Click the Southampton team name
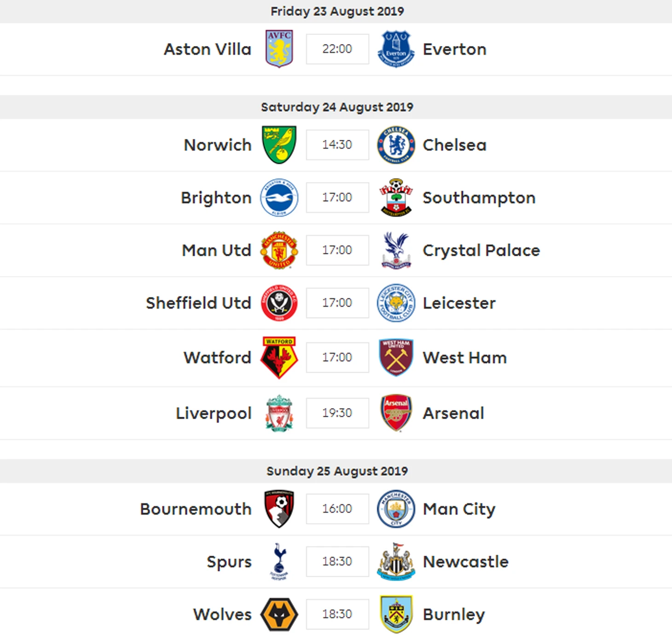The image size is (672, 638). coord(479,198)
